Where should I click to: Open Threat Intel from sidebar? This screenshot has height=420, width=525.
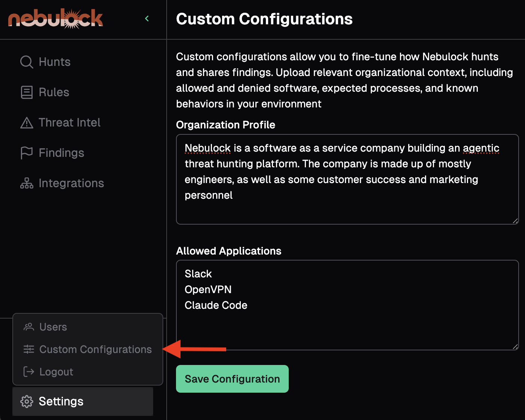point(70,123)
